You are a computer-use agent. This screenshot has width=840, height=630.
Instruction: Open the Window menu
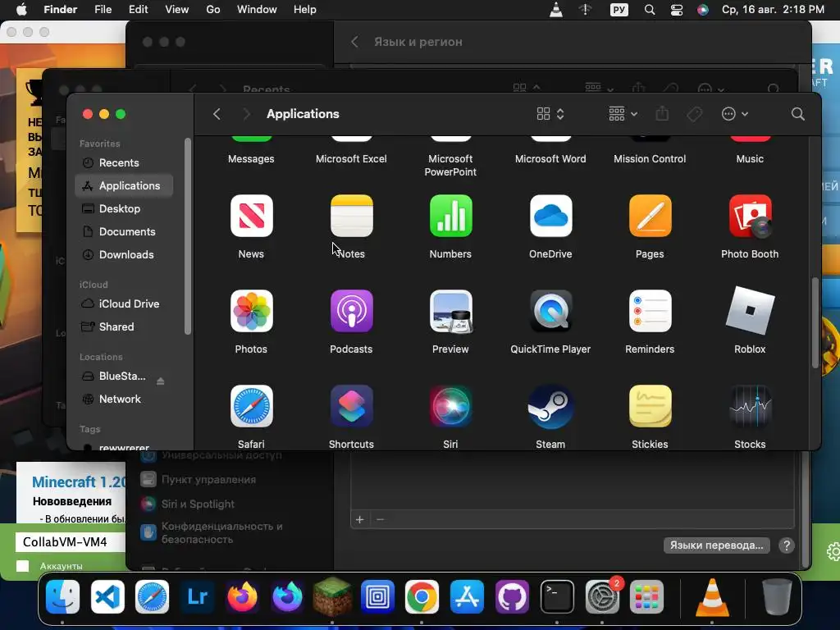[x=257, y=10]
